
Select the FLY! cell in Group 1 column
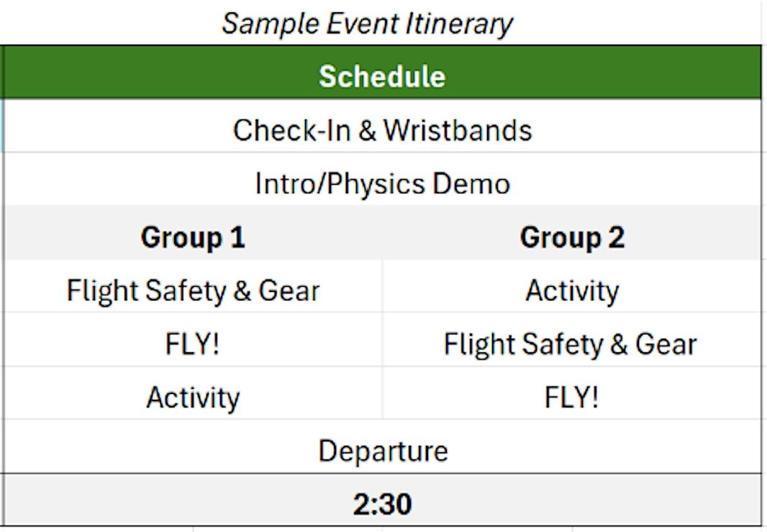[x=193, y=344]
